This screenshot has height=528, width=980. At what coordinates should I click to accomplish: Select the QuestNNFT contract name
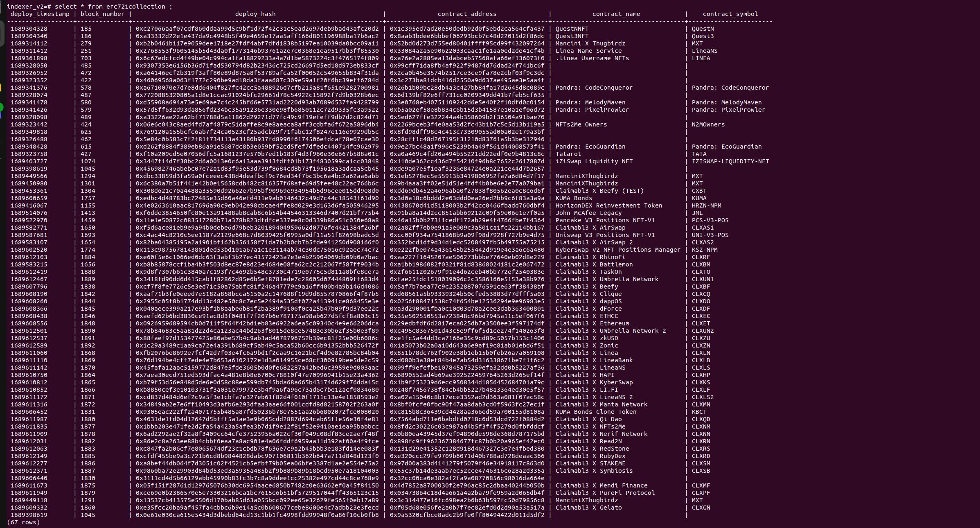pos(572,29)
